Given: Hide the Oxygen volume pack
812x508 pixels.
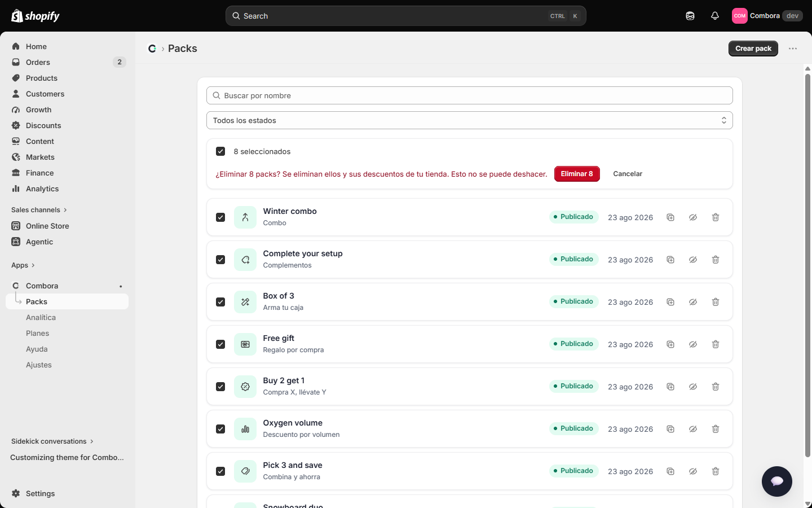Looking at the screenshot, I should tap(693, 429).
